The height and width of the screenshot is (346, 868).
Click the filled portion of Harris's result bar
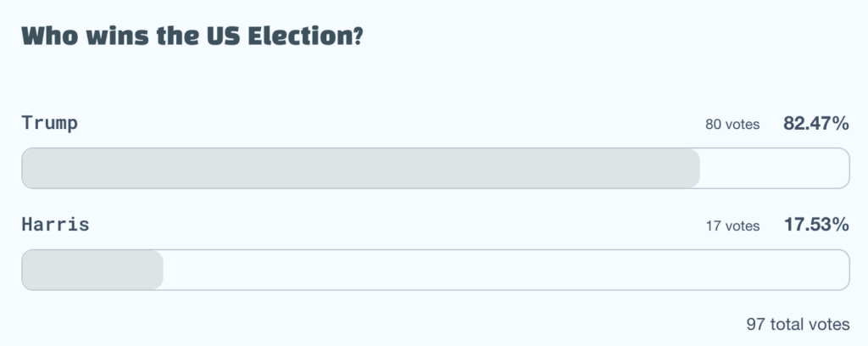(x=92, y=270)
